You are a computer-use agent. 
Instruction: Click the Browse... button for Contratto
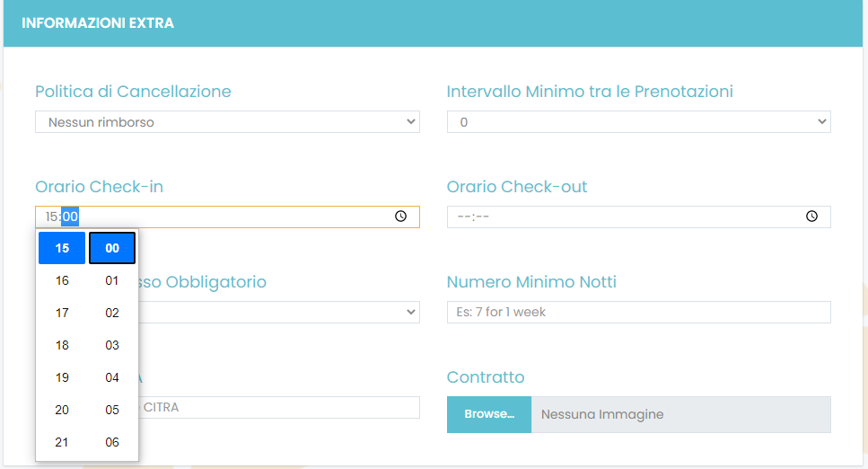pos(489,414)
